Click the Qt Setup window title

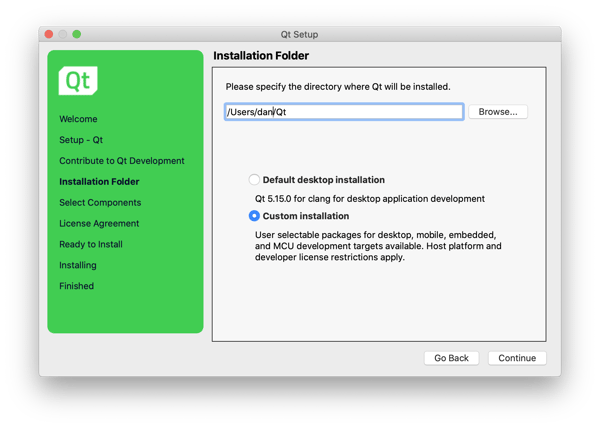click(x=299, y=33)
